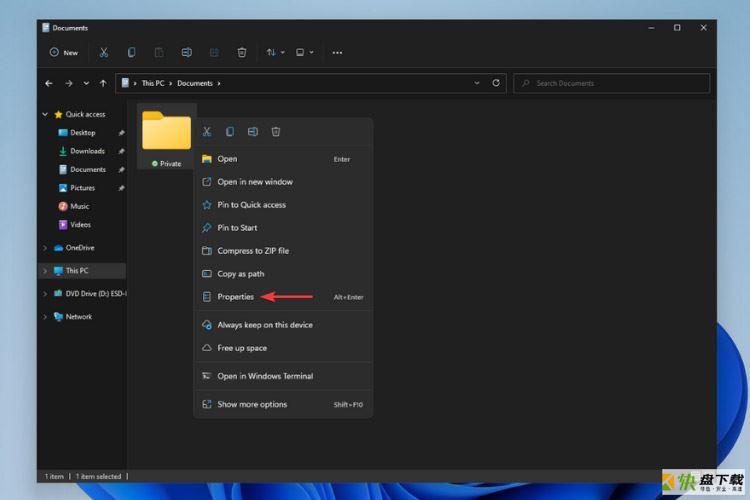Click the '1 item selected' status text
The image size is (750, 500).
99,477
